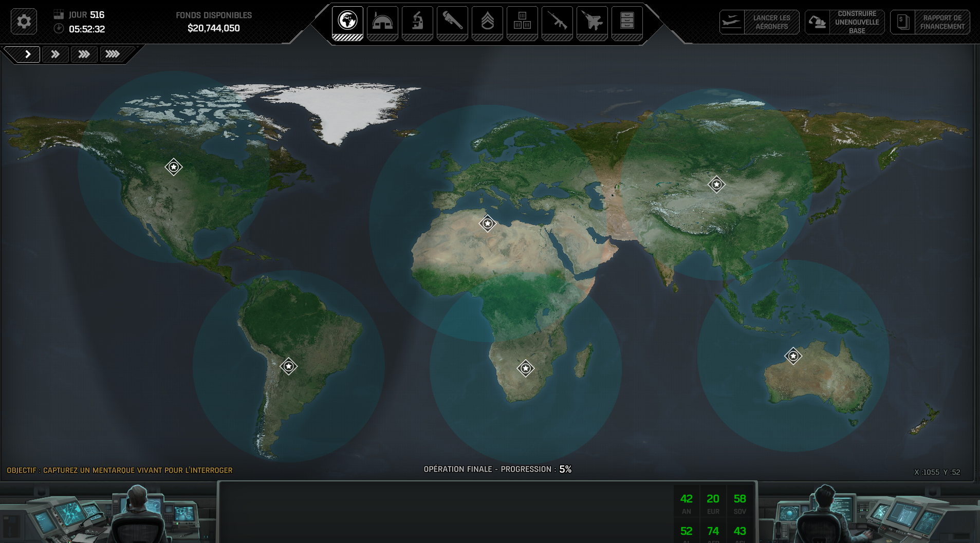The image size is (980, 543).
Task: Open the aircraft fighter jet screen
Action: (x=592, y=22)
